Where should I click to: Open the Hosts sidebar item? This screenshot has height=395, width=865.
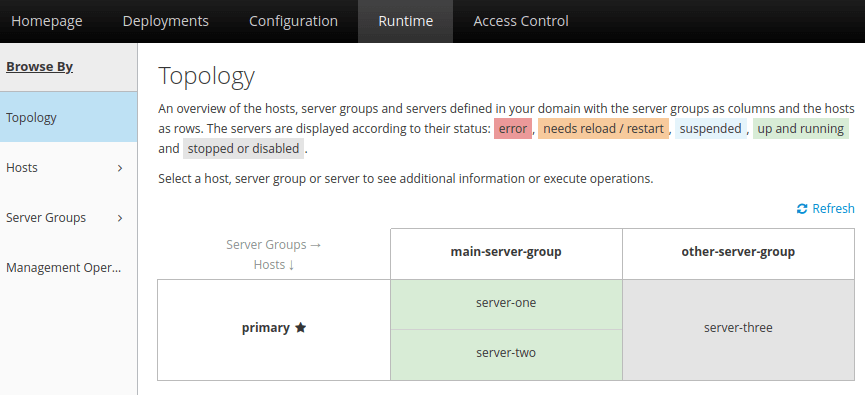pos(68,168)
